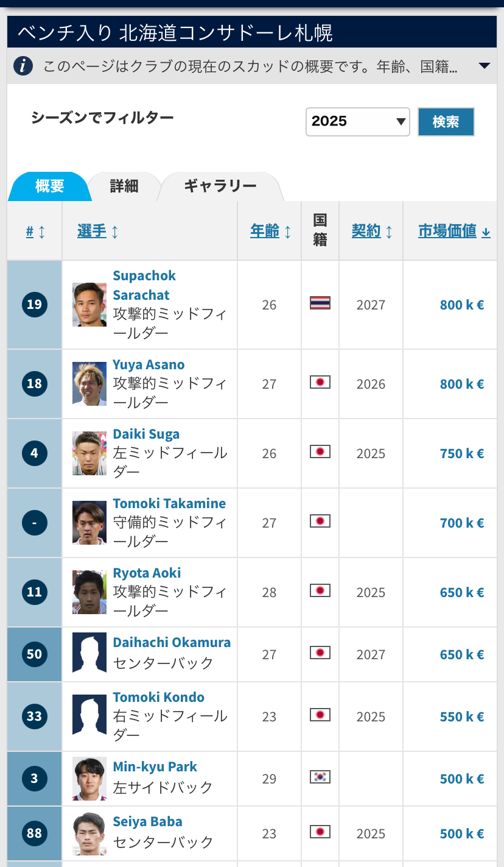Screen dimensions: 504x867
Task: Click Daihachi Okamura's placeholder silhouette
Action: coord(89,653)
